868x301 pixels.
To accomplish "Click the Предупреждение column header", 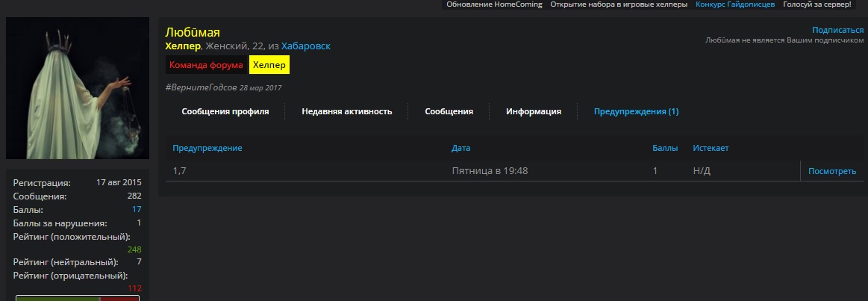I will click(x=207, y=148).
